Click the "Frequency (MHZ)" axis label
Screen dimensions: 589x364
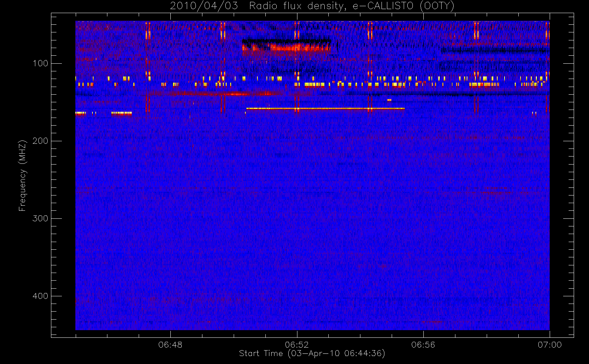click(23, 175)
